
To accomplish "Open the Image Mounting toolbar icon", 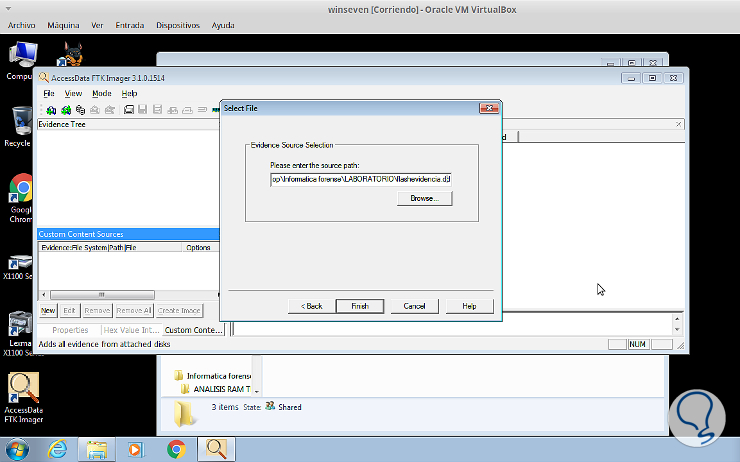I will pos(81,110).
